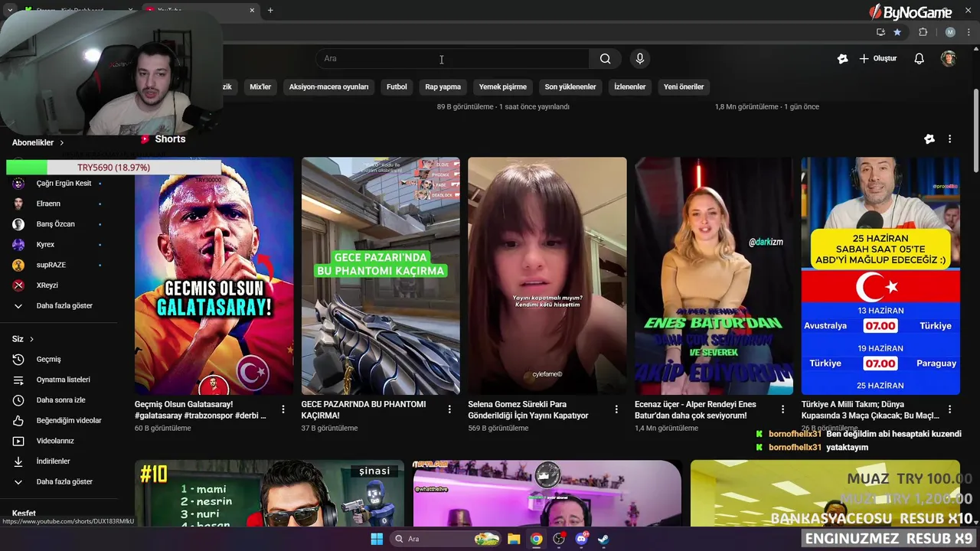Expand the Abonelikler section chevron
The width and height of the screenshot is (980, 551).
pos(62,142)
